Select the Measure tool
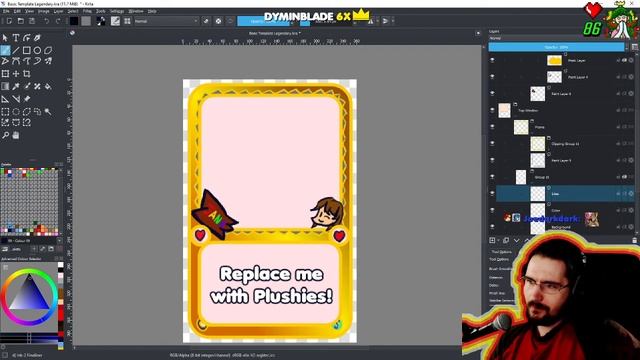Viewport: 640px width, 360px height. tap(16, 99)
